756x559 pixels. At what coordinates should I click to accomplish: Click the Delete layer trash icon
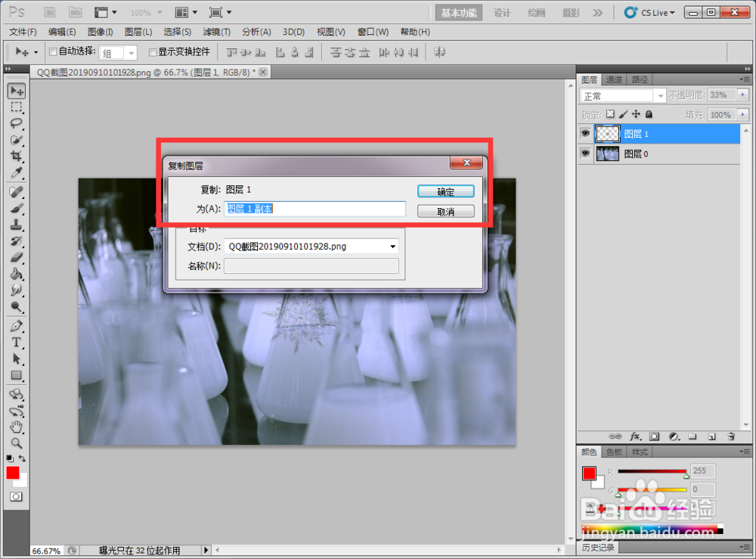(x=731, y=436)
